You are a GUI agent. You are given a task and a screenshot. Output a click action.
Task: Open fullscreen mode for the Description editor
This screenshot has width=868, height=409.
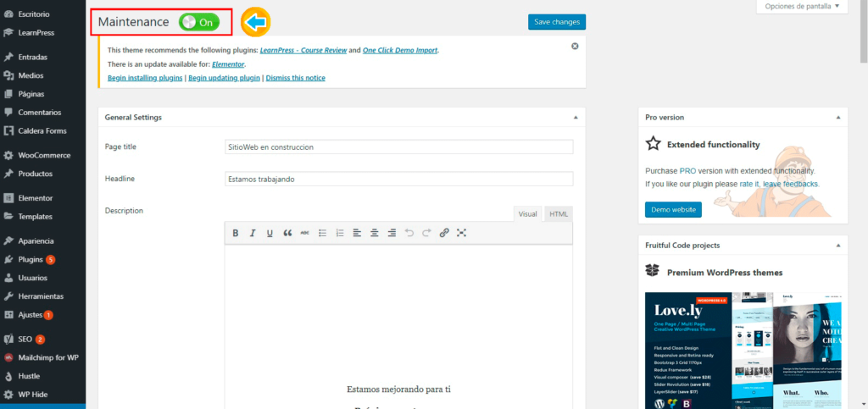(462, 233)
